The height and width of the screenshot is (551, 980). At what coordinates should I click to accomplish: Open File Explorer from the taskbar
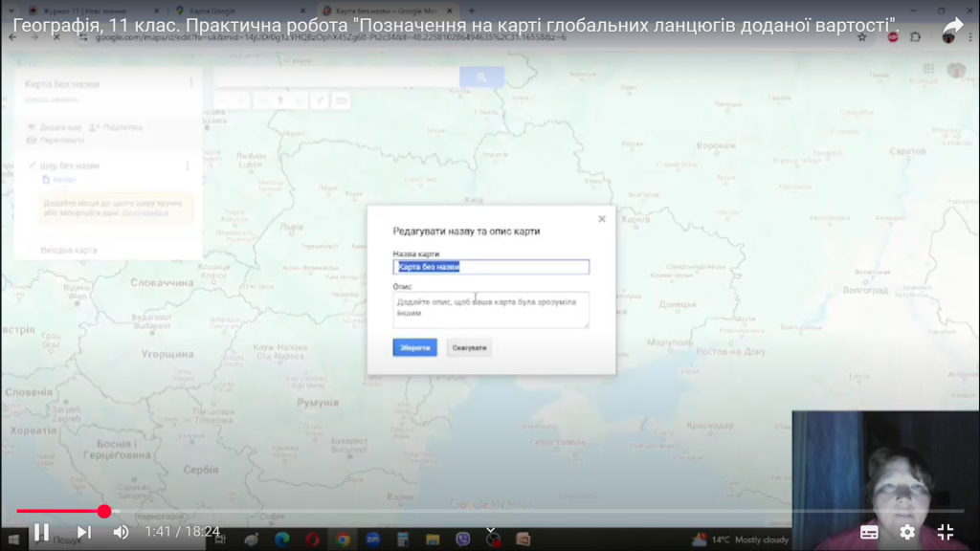pyautogui.click(x=433, y=540)
